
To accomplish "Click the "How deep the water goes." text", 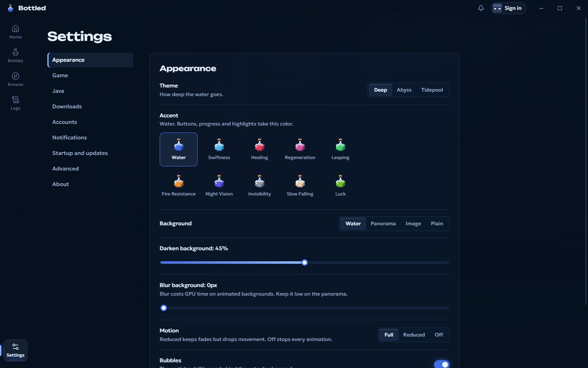I will (192, 94).
